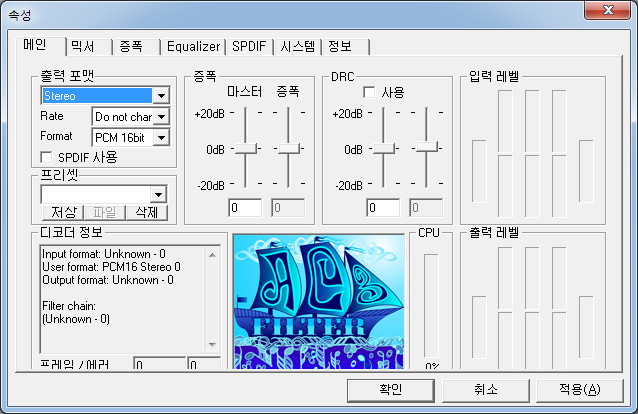Click scroll-down arrow in 디코더 정보 box
Viewport: 638px width, 414px height.
[x=212, y=344]
